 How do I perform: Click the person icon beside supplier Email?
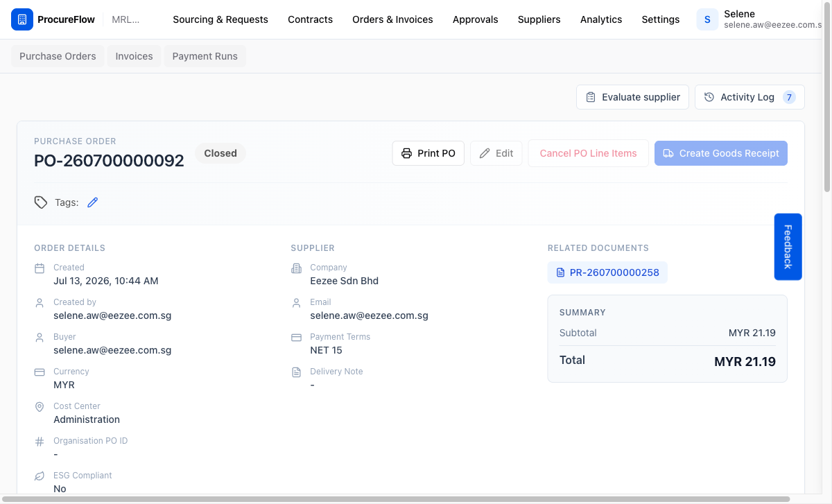click(x=296, y=302)
